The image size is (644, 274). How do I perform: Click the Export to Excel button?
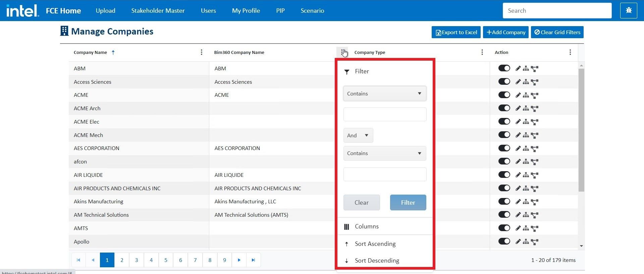[456, 32]
